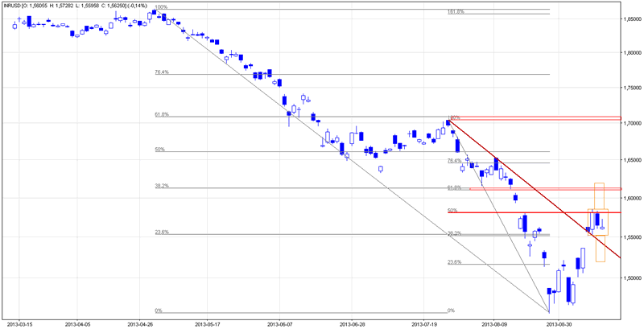Click the 76.4% label near the 1,65000 level
The width and height of the screenshot is (644, 329).
[x=454, y=161]
